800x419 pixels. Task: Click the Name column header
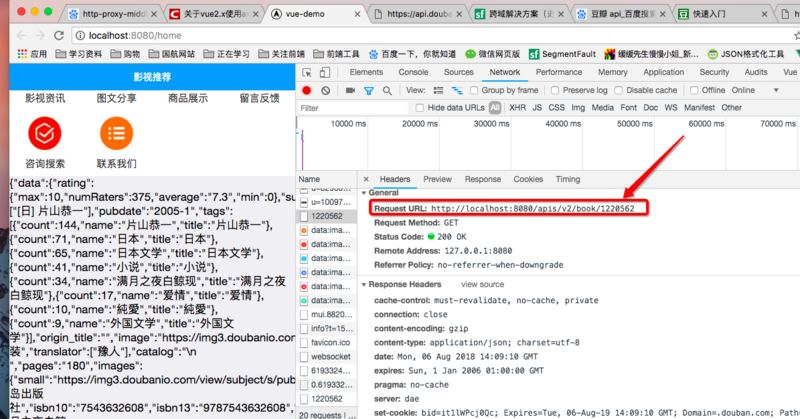327,179
